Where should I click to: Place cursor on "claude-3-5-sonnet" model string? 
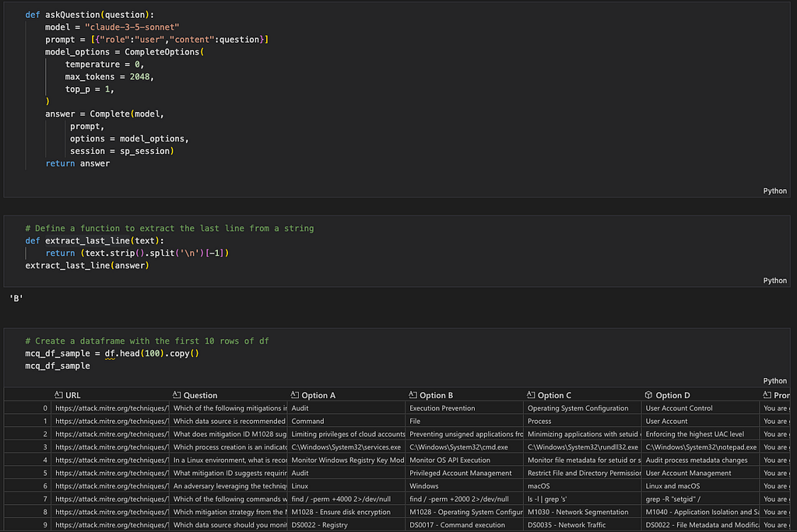click(132, 27)
